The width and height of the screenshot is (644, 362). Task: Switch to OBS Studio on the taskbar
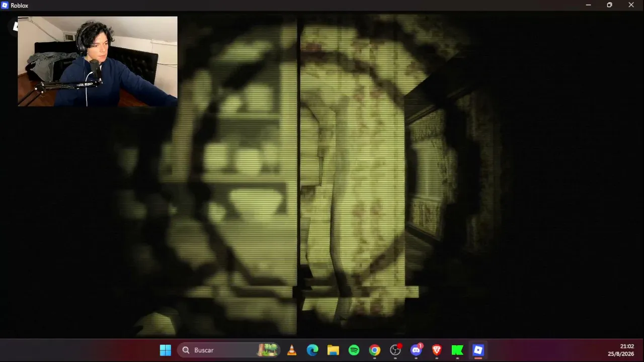coord(395,350)
